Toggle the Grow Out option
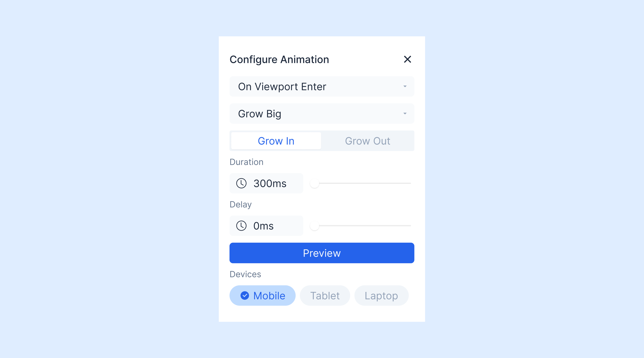Viewport: 644px width, 358px height. click(367, 141)
